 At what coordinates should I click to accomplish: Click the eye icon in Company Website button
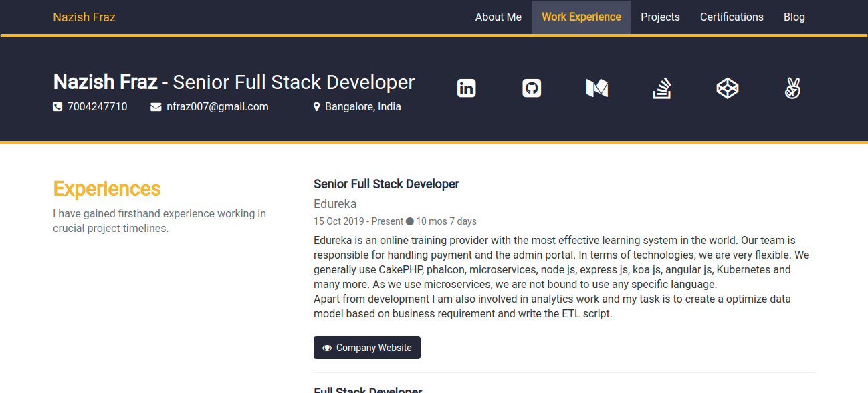click(327, 348)
